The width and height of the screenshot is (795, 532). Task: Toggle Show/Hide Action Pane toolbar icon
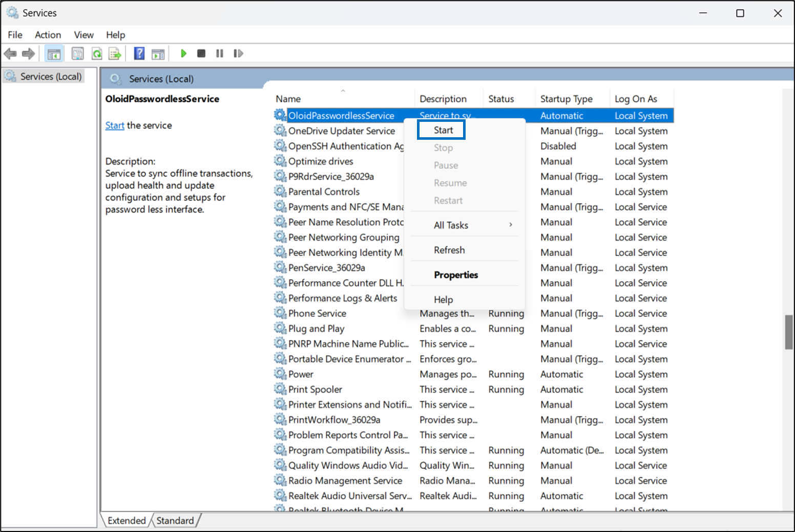pyautogui.click(x=158, y=53)
